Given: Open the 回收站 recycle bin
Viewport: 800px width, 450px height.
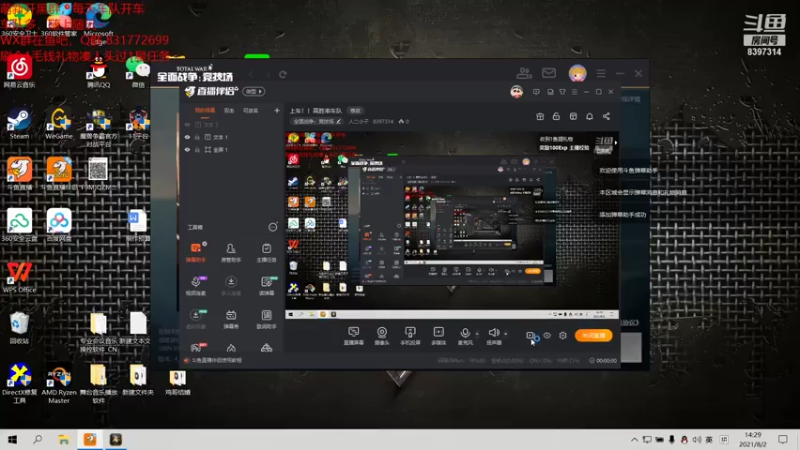Looking at the screenshot, I should click(19, 328).
